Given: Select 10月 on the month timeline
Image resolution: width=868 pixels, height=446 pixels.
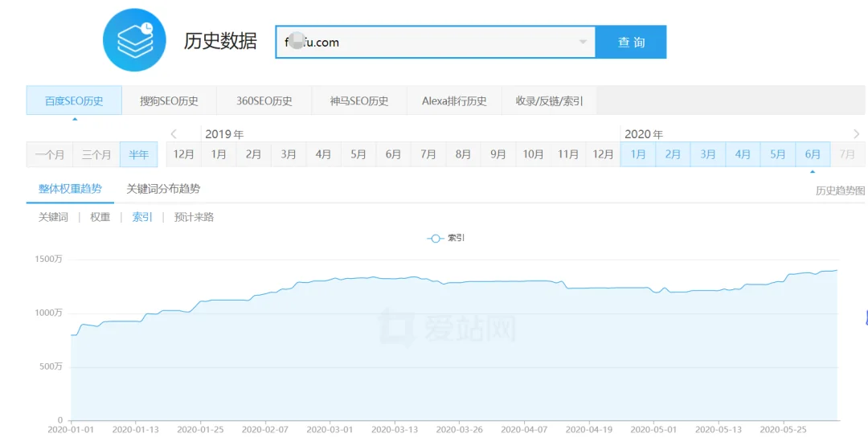Looking at the screenshot, I should [x=533, y=154].
